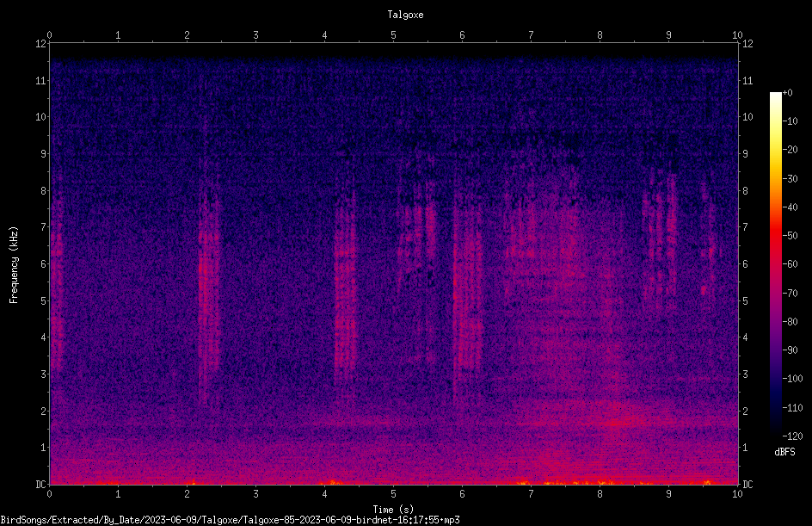
Task: Click the DC label on right axis
Action: (747, 484)
